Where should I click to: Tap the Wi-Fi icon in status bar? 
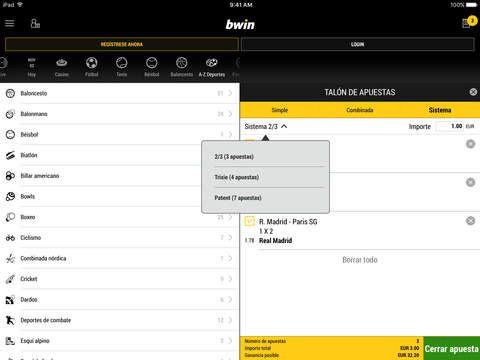(20, 5)
